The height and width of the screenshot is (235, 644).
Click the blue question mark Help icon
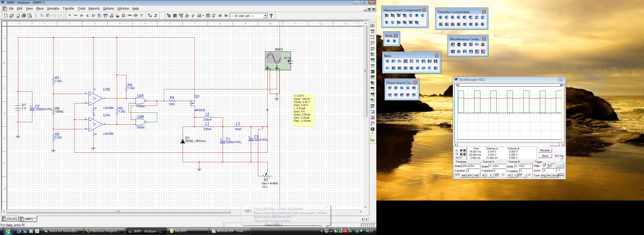(271, 16)
